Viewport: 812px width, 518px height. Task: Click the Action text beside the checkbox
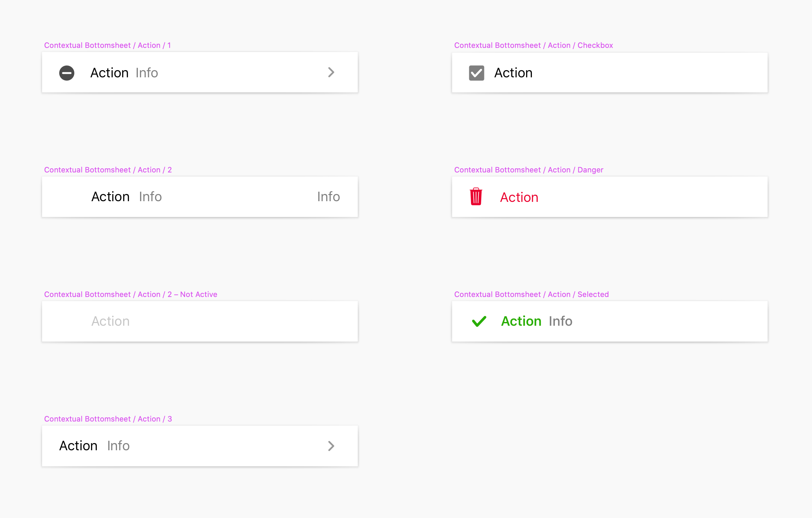tap(513, 73)
